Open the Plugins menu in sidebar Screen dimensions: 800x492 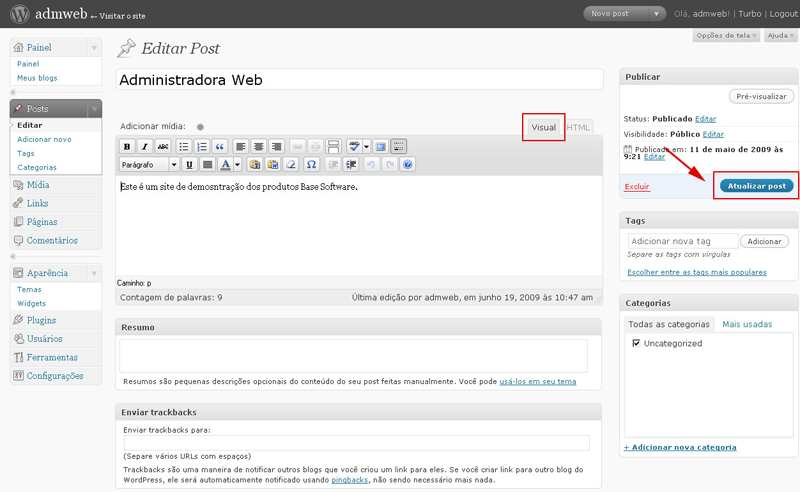[41, 320]
